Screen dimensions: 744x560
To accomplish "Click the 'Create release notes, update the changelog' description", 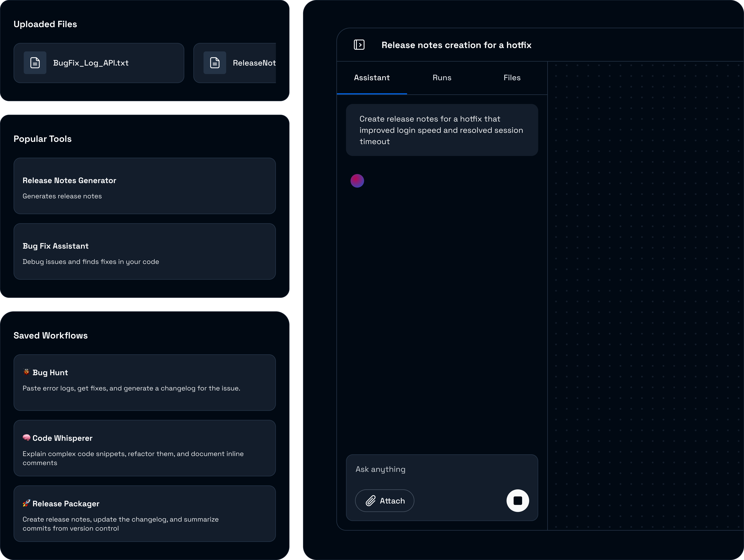I will point(121,524).
